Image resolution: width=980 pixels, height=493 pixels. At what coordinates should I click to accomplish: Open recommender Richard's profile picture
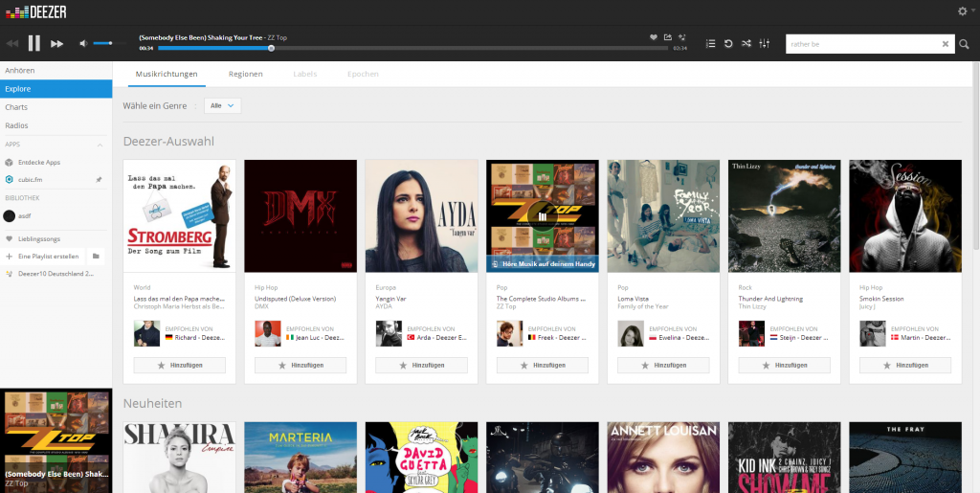(x=146, y=333)
